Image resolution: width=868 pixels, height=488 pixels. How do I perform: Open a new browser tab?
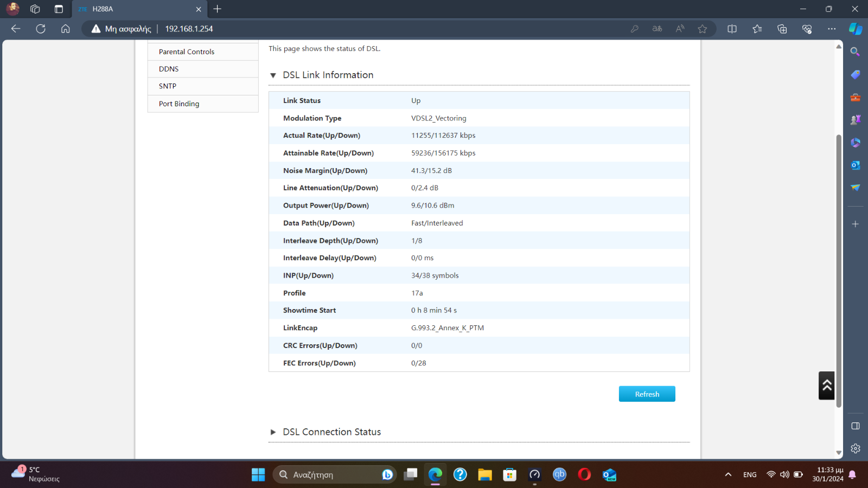(218, 9)
